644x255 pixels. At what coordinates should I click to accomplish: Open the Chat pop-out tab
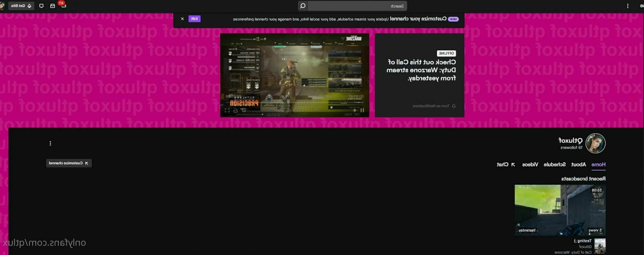pyautogui.click(x=506, y=164)
